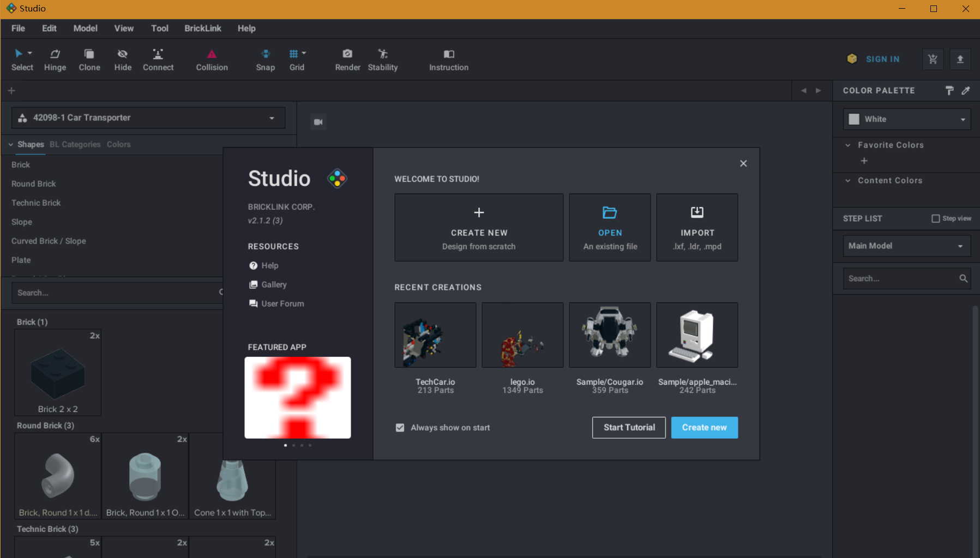Open Help in Resources
The width and height of the screenshot is (980, 558).
coord(264,265)
